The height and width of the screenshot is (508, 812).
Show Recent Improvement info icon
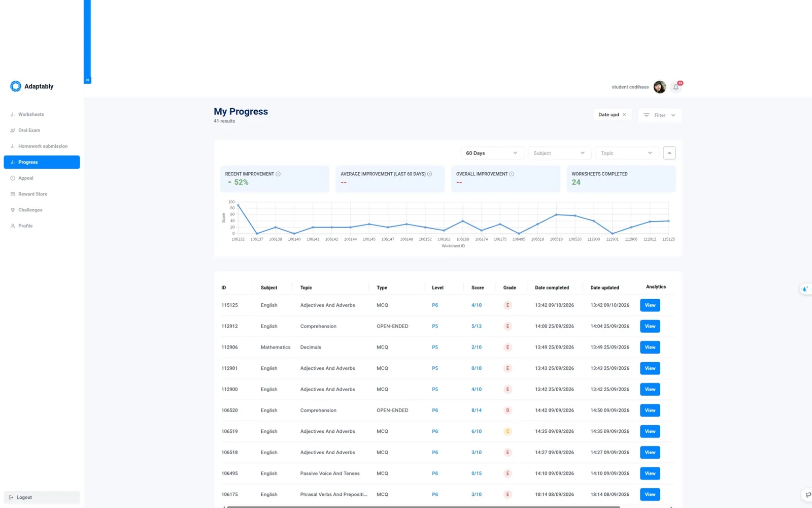coord(278,174)
